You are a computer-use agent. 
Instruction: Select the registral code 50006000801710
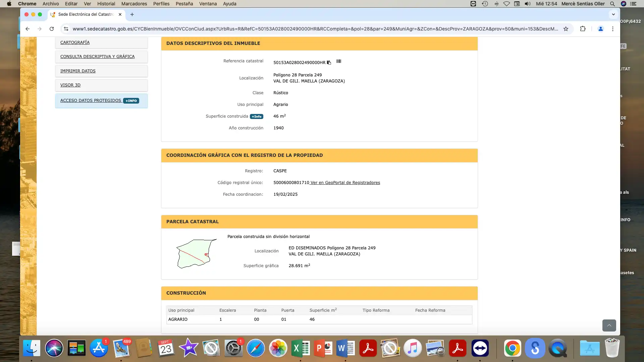pyautogui.click(x=291, y=183)
